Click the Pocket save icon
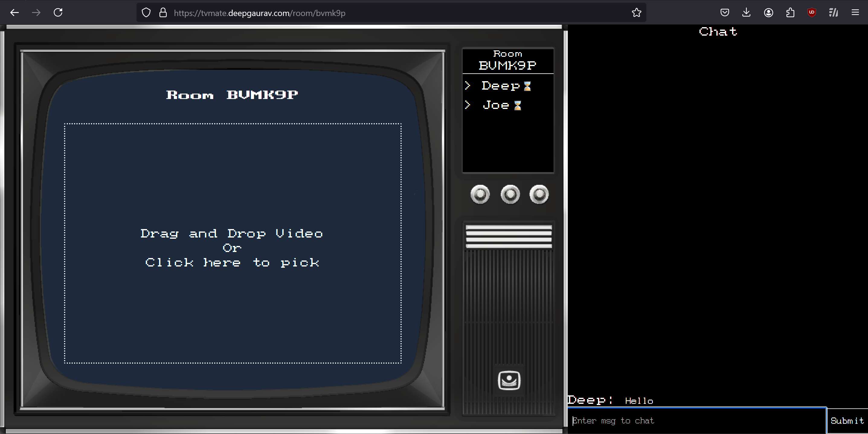This screenshot has height=434, width=868. tap(725, 12)
